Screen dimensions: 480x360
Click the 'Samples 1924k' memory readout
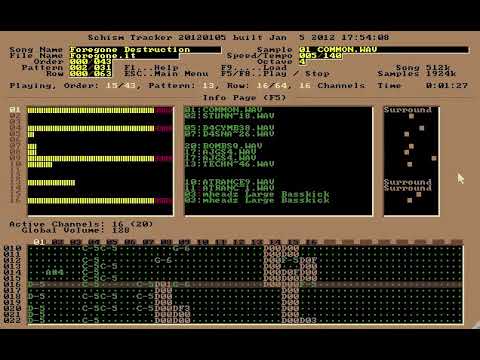417,74
